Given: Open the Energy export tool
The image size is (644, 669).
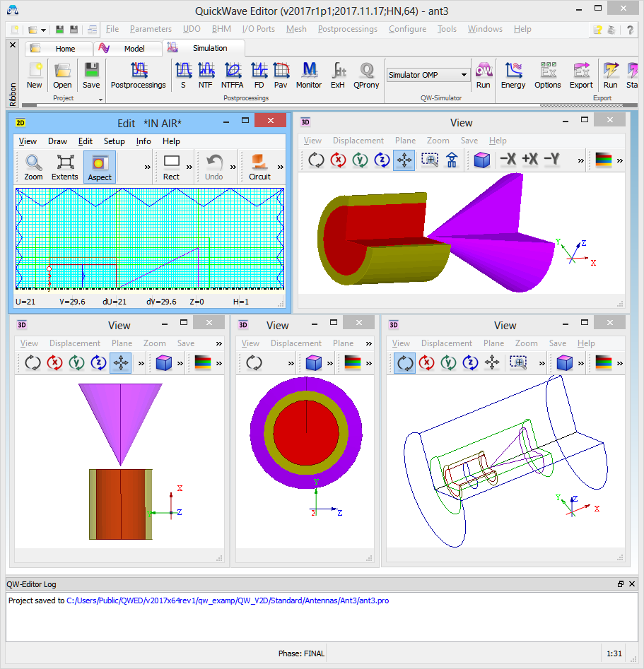Looking at the screenshot, I should click(513, 75).
